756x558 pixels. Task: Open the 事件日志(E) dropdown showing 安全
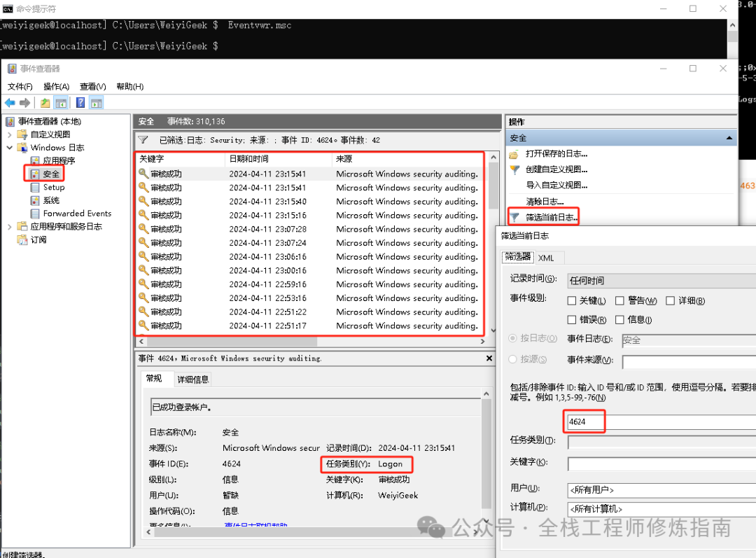(689, 340)
